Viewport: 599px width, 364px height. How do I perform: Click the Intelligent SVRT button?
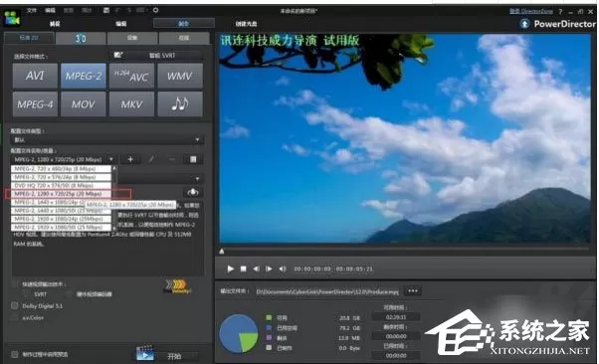click(x=156, y=56)
